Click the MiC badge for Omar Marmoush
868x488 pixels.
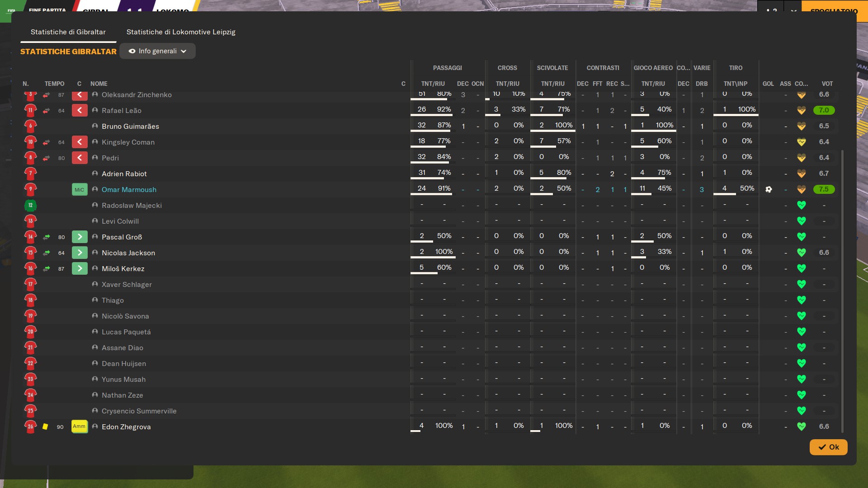tap(79, 189)
